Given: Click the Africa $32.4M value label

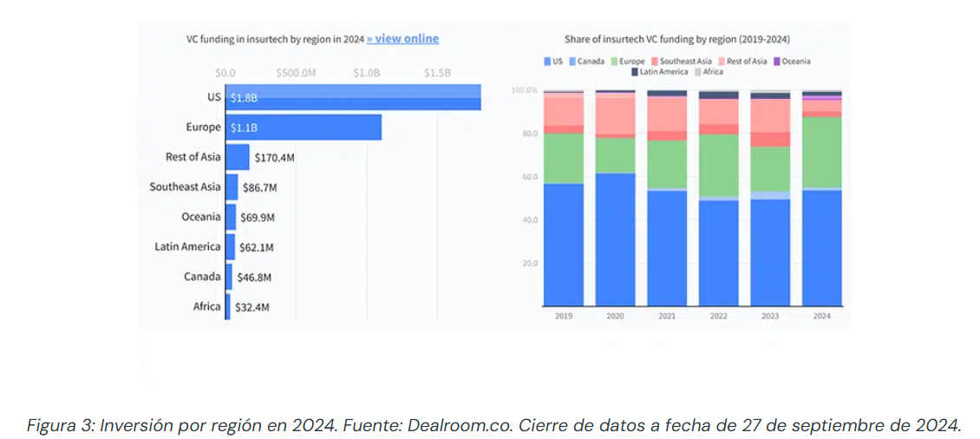Looking at the screenshot, I should pos(252,306).
